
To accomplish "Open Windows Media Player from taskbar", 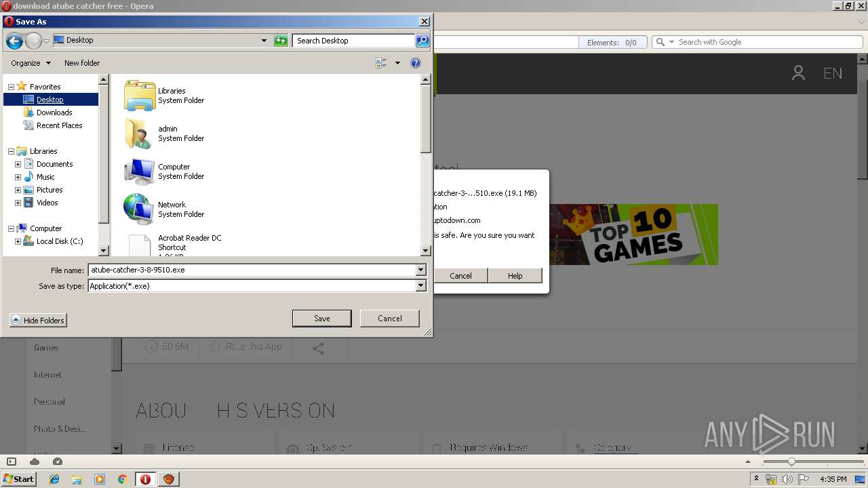I will tap(100, 479).
